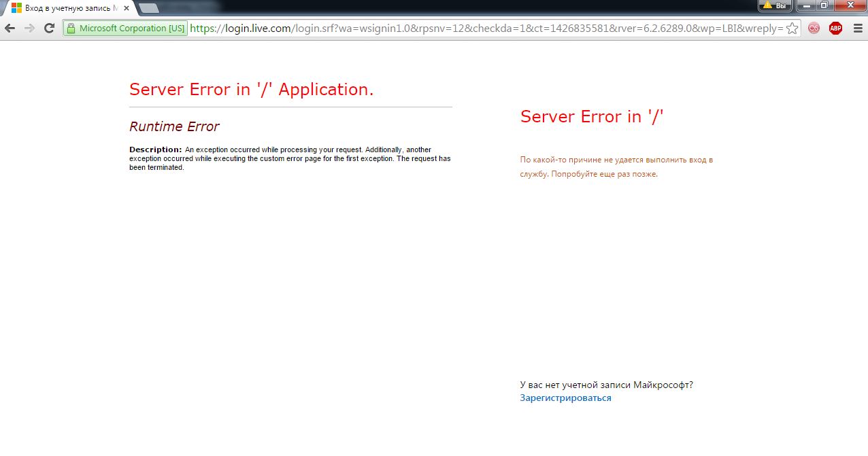Close the Chrome browser window
This screenshot has width=868, height=456.
[x=850, y=5]
